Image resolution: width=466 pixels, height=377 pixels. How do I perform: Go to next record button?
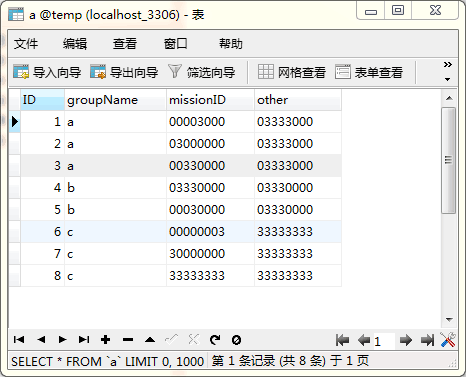pos(62,340)
